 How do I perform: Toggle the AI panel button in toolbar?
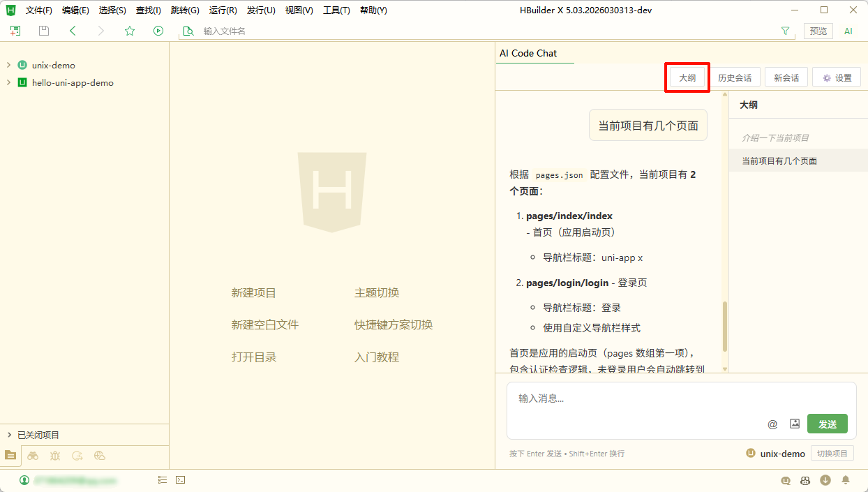[x=848, y=31]
